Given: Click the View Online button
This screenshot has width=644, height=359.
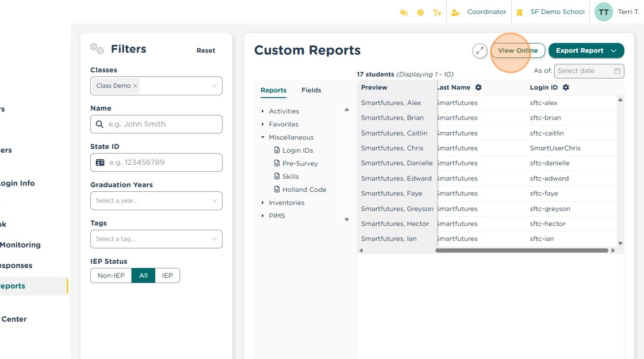Looking at the screenshot, I should pos(517,51).
